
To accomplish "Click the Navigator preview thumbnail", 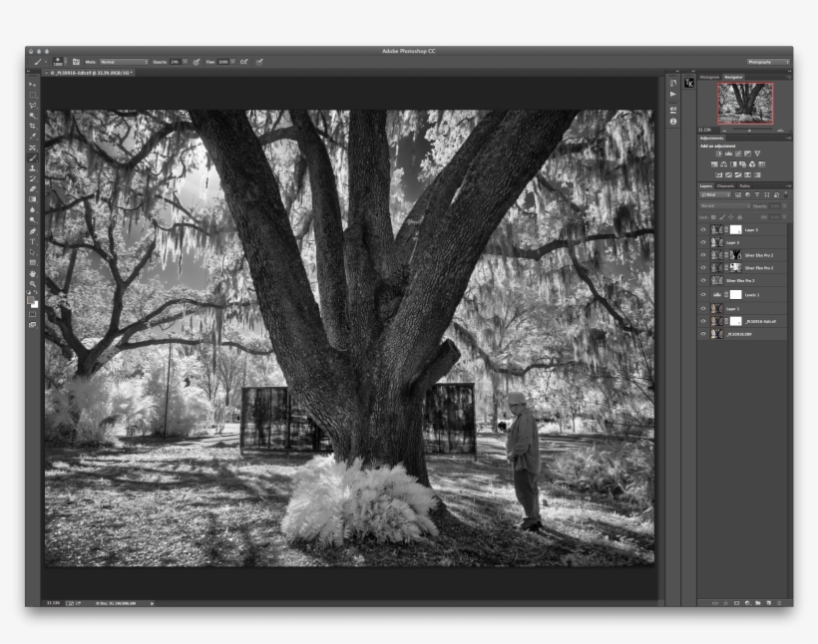I will pos(744,103).
